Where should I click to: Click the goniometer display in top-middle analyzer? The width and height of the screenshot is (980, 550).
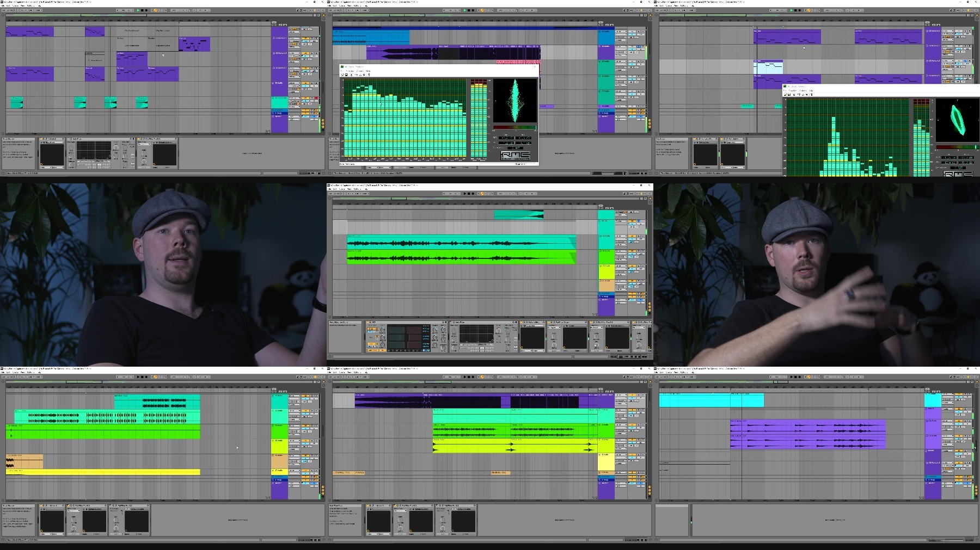pyautogui.click(x=515, y=101)
